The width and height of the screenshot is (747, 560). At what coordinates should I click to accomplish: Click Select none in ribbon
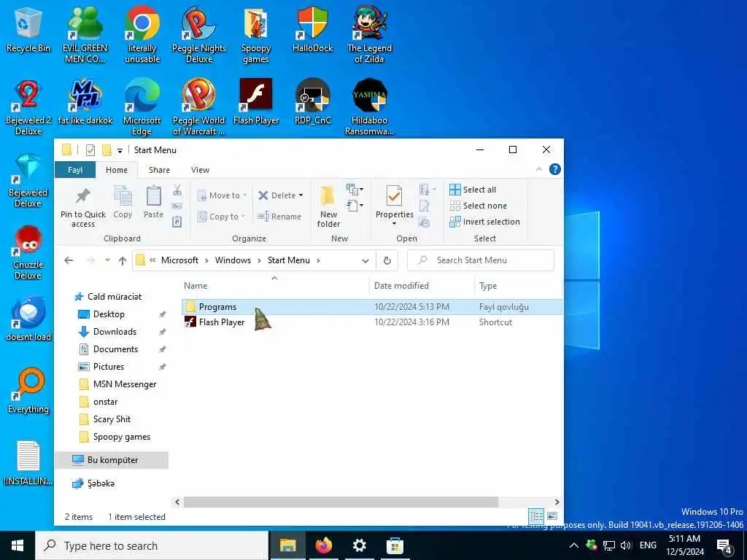point(479,206)
